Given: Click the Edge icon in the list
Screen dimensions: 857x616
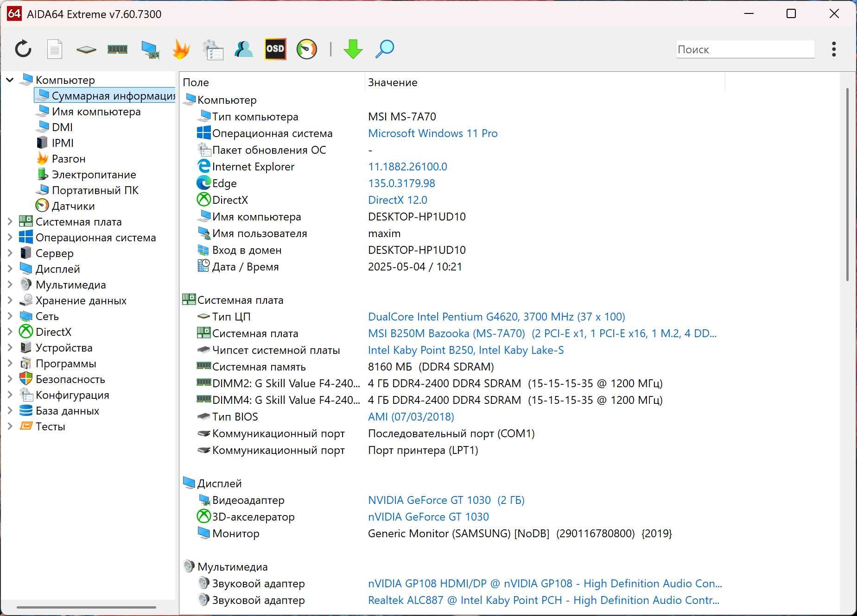Looking at the screenshot, I should click(x=203, y=183).
